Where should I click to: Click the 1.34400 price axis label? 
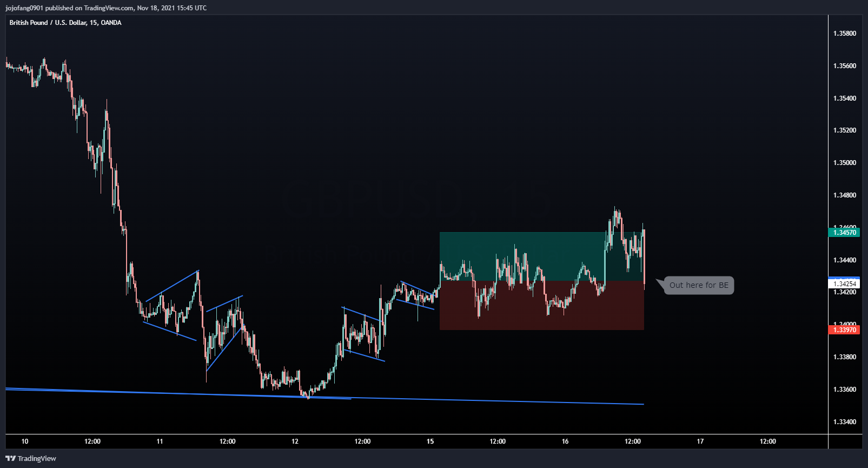click(x=845, y=260)
